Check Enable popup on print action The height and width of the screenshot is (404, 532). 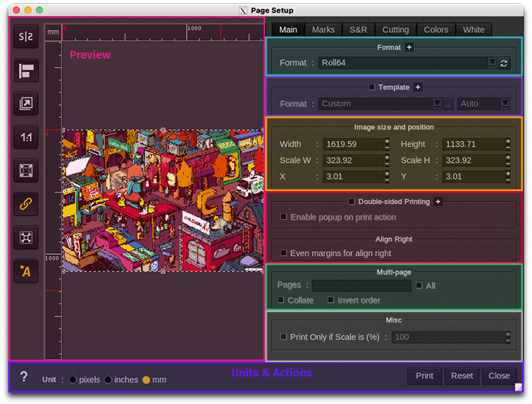pos(283,217)
